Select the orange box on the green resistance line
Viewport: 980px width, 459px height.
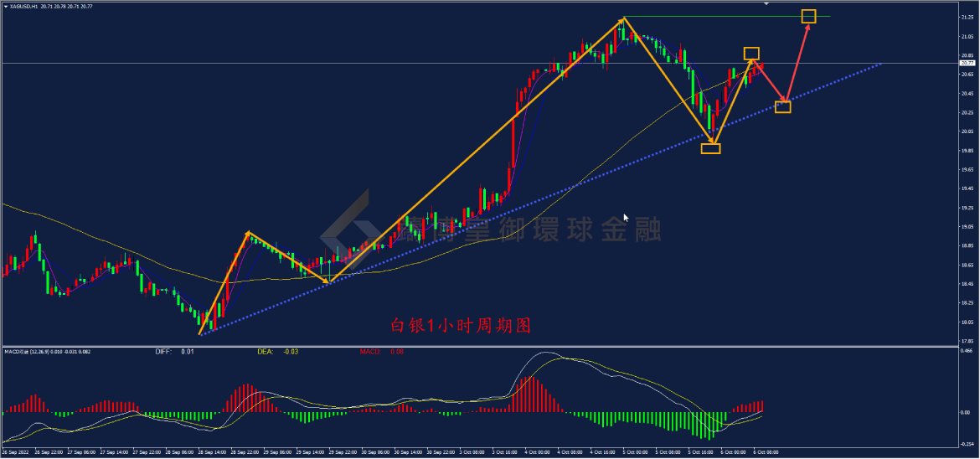point(809,16)
